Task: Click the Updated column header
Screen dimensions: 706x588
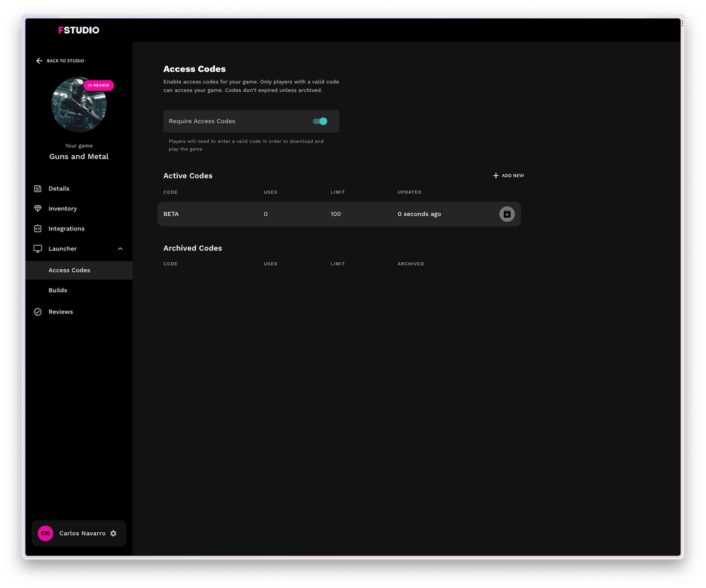Action: click(x=409, y=192)
